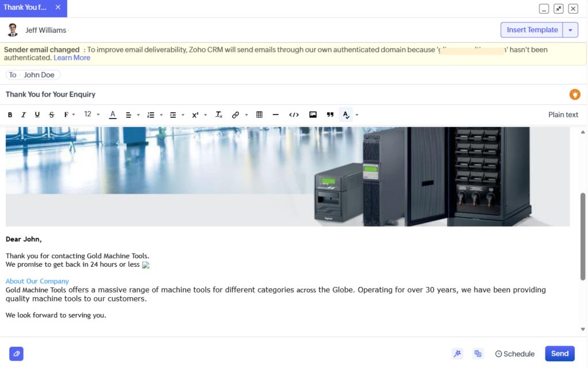Schedule the email
This screenshot has height=368, width=588.
pos(515,354)
